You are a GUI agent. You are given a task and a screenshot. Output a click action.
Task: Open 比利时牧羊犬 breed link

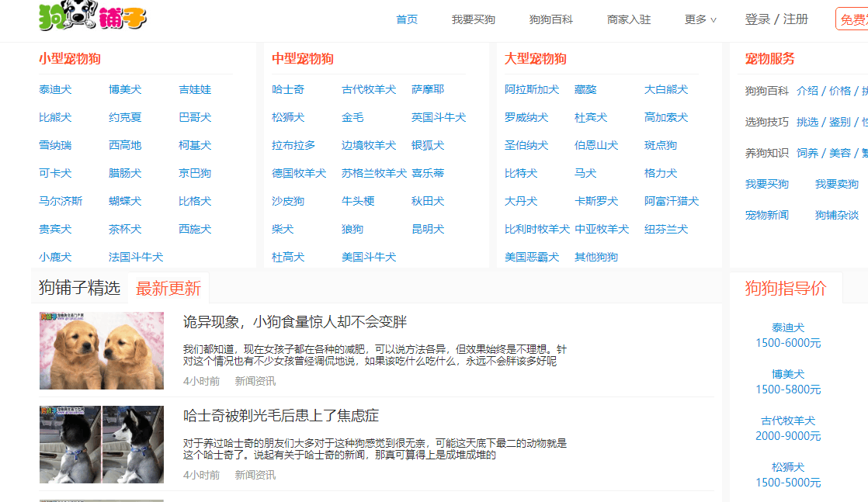click(x=537, y=229)
